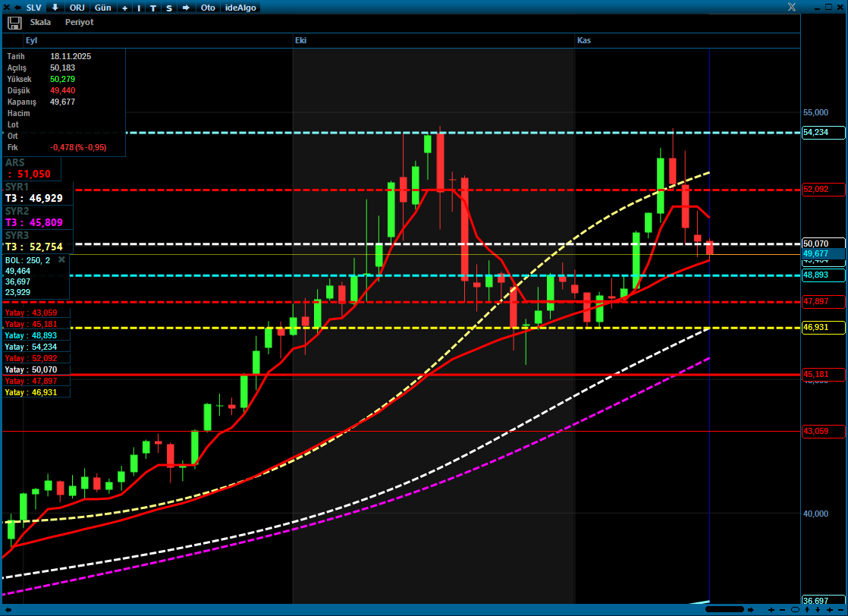Click the first minus zoom icon at bottom

point(782,610)
